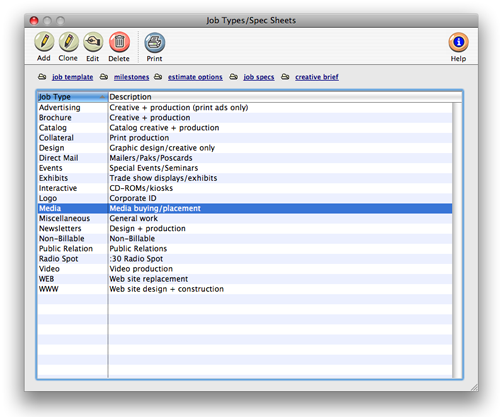Click the icon beside creative brief
This screenshot has height=417, width=500.
[285, 77]
